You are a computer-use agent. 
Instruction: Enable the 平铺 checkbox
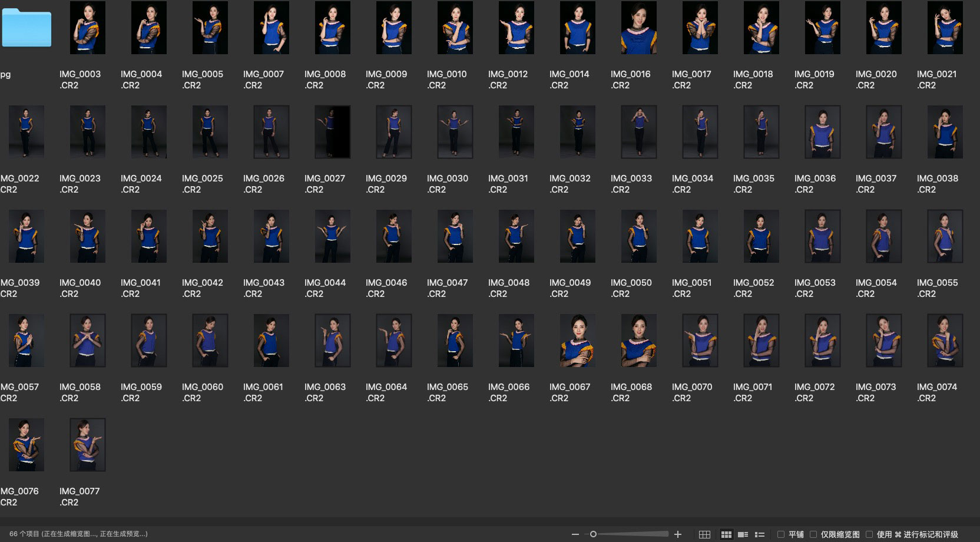coord(781,534)
